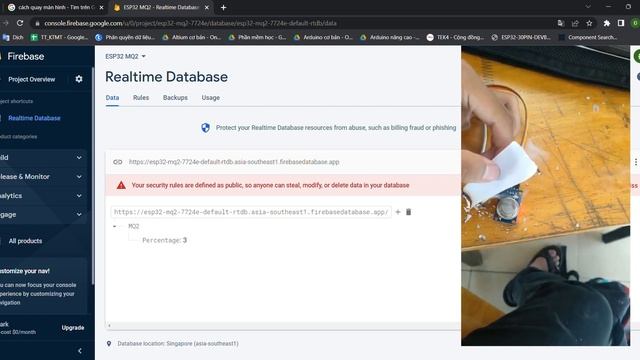Open Realtime Database in sidebar
Image resolution: width=640 pixels, height=360 pixels.
[x=34, y=118]
